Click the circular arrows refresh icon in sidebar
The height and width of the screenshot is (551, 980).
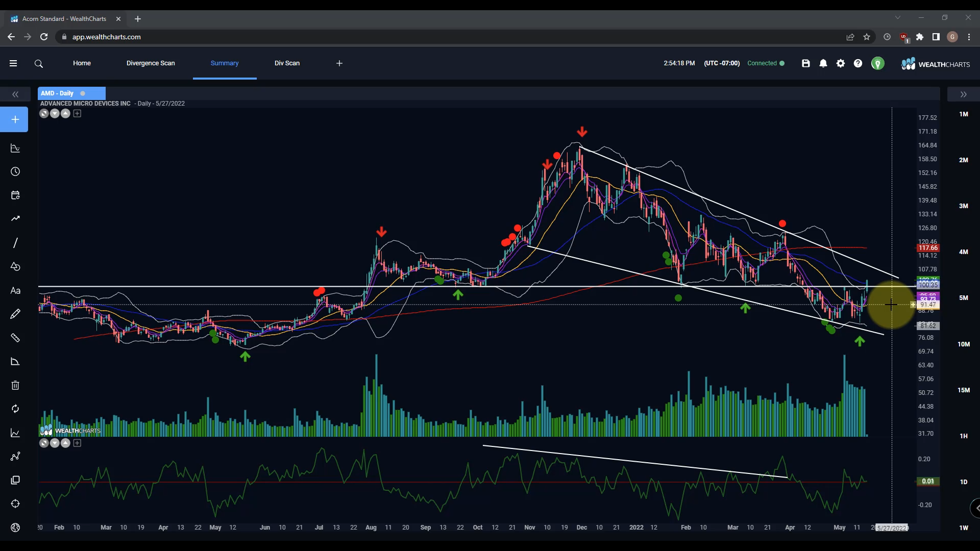coord(15,409)
